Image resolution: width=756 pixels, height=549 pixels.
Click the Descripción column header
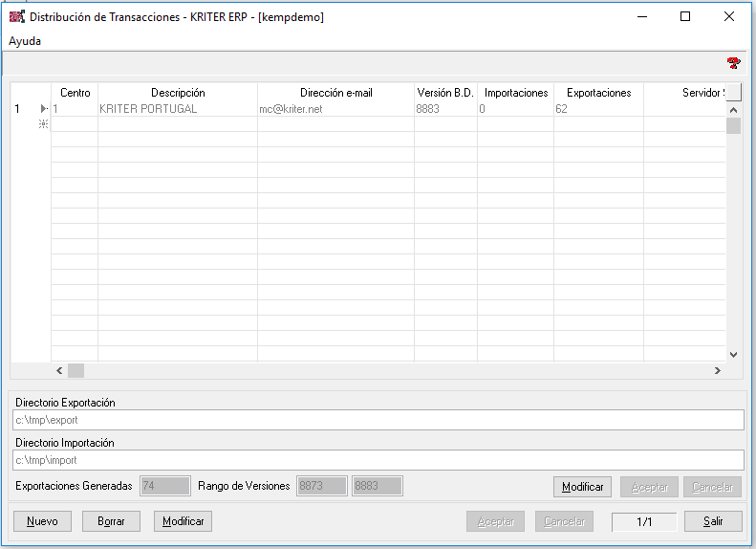[x=178, y=93]
